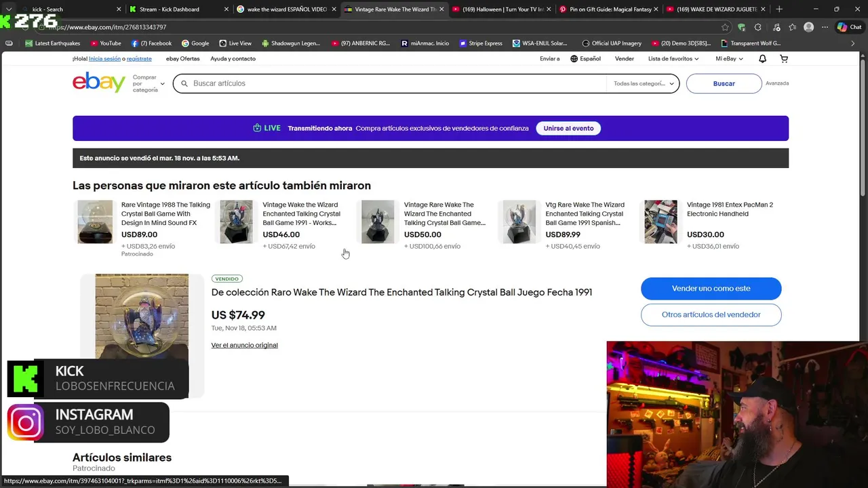Click the browser address bar URL

[380, 27]
